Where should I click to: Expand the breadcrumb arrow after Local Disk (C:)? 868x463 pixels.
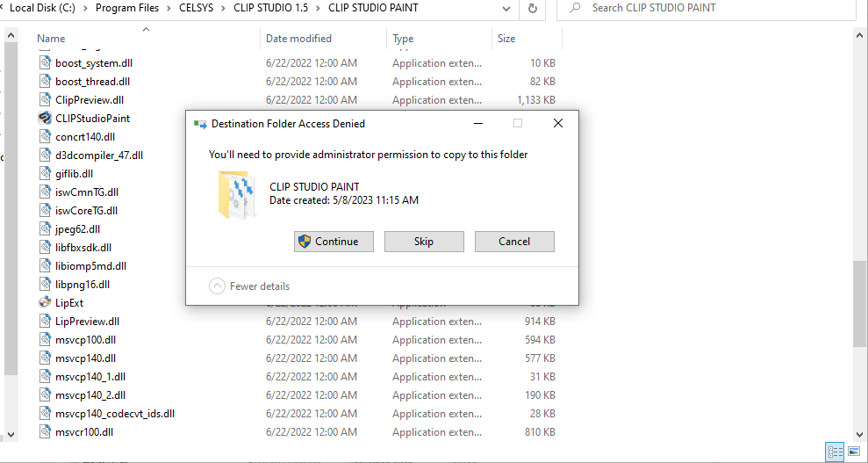tap(86, 8)
